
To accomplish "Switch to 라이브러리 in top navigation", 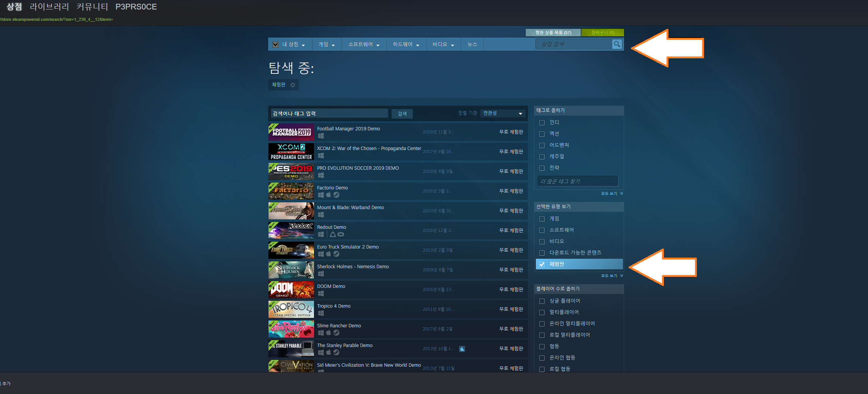I will point(49,7).
